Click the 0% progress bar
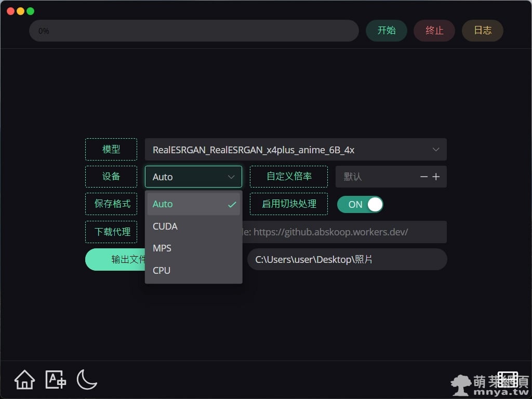 194,31
